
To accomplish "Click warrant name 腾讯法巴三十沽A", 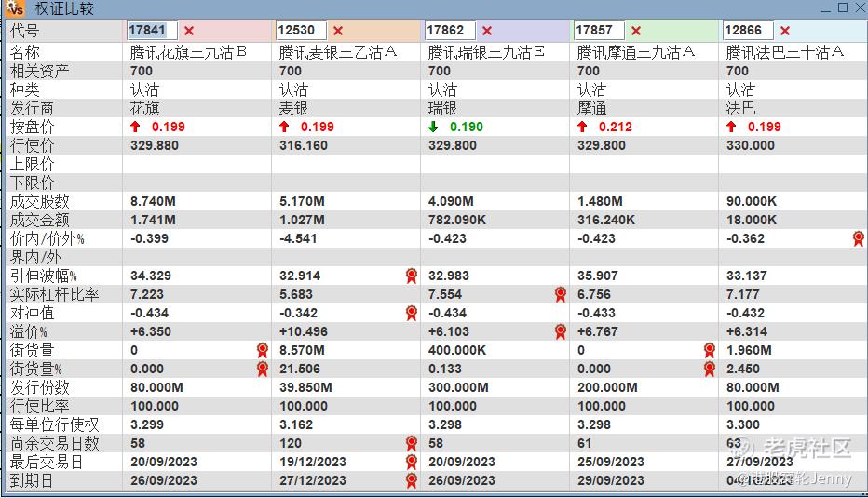I will point(784,52).
